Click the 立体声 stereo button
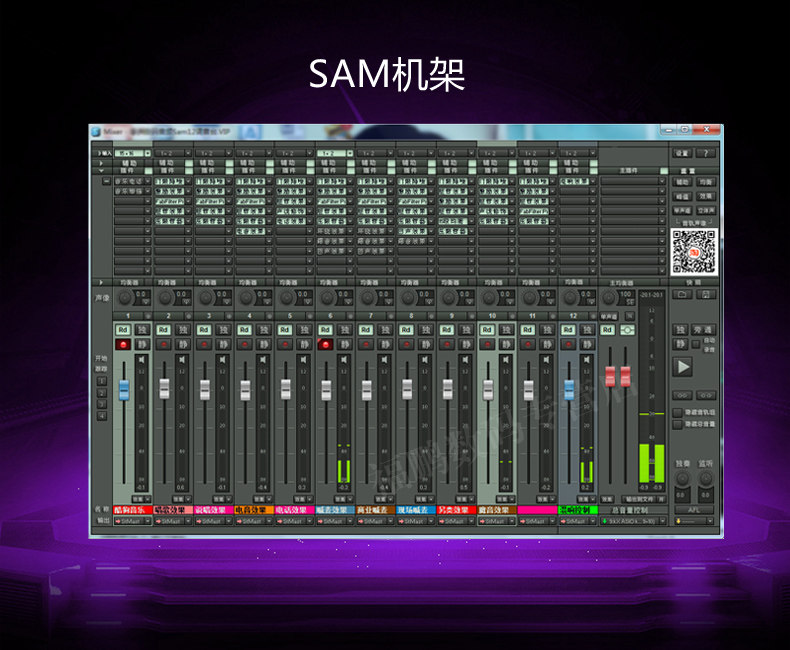Image resolution: width=790 pixels, height=650 pixels. coord(705,210)
